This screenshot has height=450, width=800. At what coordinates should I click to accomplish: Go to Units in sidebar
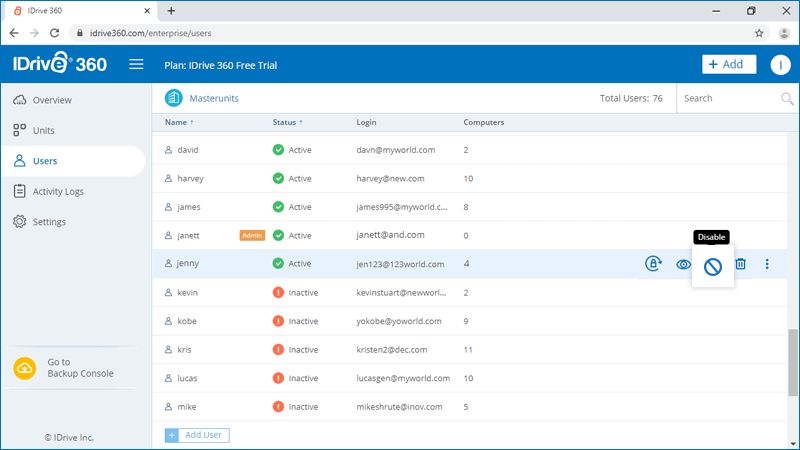pyautogui.click(x=43, y=130)
